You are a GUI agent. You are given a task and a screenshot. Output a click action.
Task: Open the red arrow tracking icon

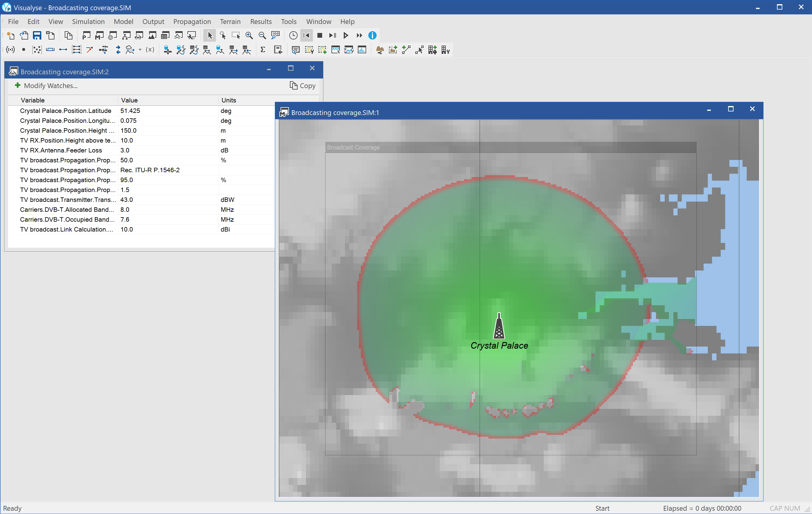(x=90, y=50)
